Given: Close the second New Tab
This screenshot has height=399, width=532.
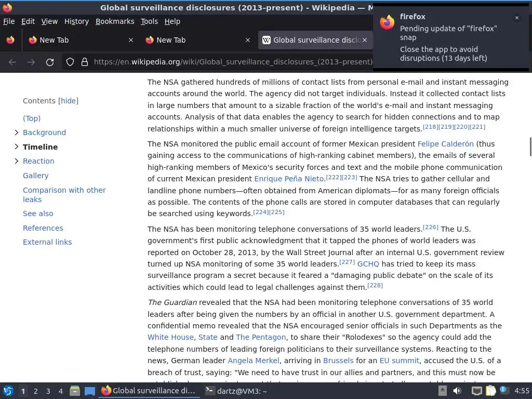Looking at the screenshot, I should point(248,40).
